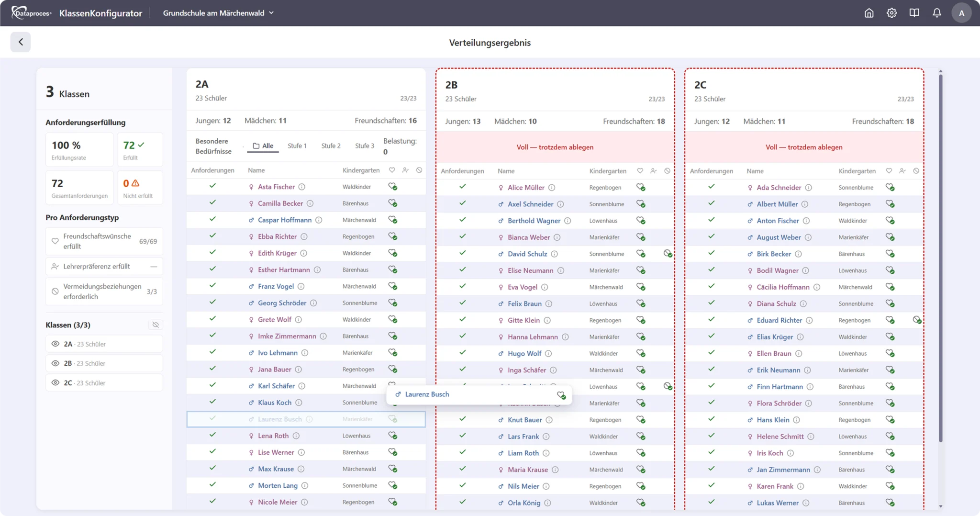Click avoidance icon on Eduard Richter row
The width and height of the screenshot is (980, 516).
[x=916, y=320]
